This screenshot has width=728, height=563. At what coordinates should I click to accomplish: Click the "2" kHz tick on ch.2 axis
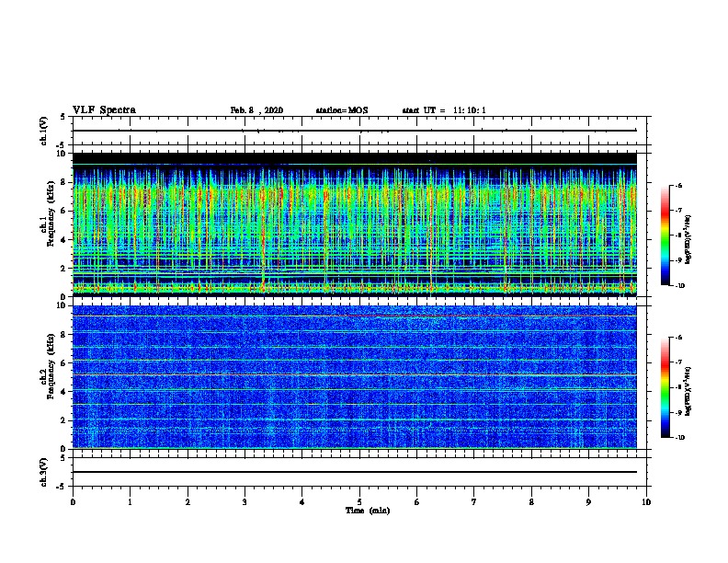pyautogui.click(x=64, y=420)
